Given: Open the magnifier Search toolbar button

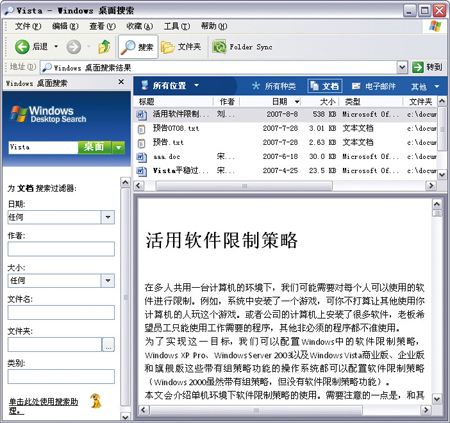Looking at the screenshot, I should point(138,47).
